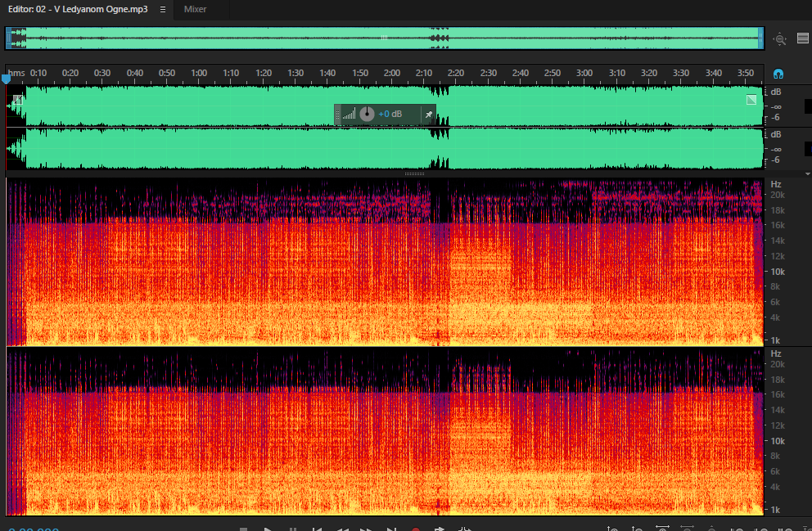Click the fade-out handle at waveform end
This screenshot has width=812, height=531.
[x=751, y=100]
